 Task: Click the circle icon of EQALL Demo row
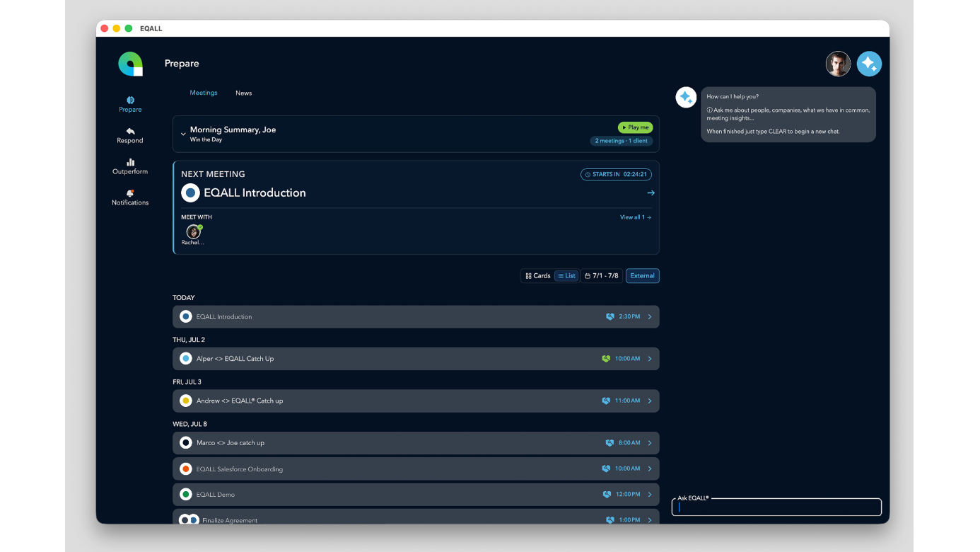pyautogui.click(x=186, y=494)
